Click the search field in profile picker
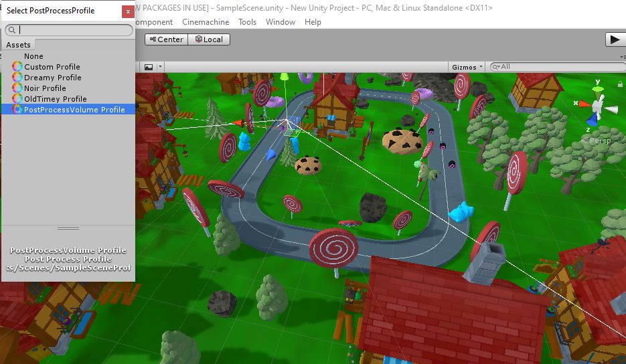The image size is (626, 364). 74,30
